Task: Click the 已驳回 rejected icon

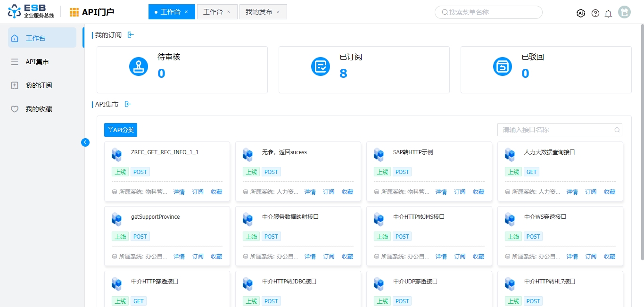Action: pos(503,66)
